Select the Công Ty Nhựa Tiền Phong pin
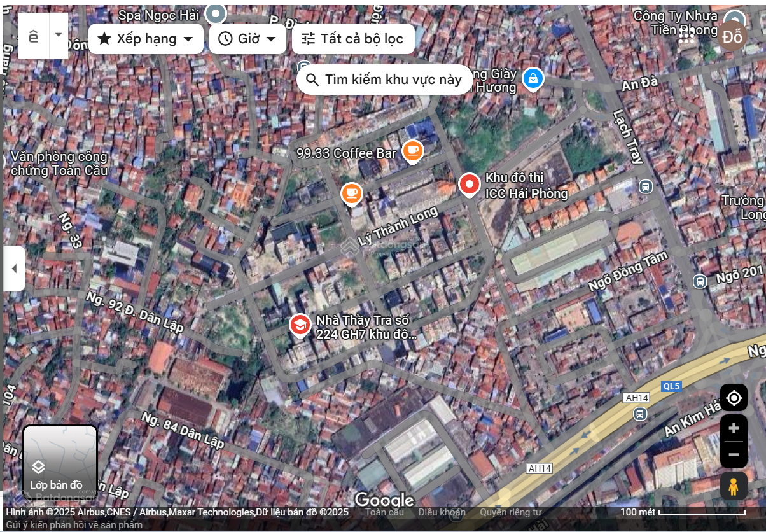Image resolution: width=766 pixels, height=532 pixels. [x=735, y=18]
